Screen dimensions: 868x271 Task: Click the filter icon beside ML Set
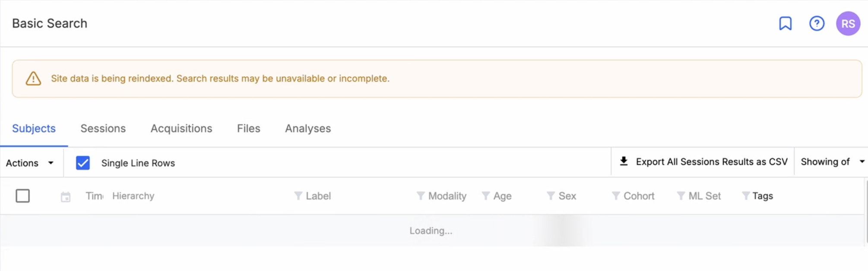681,196
